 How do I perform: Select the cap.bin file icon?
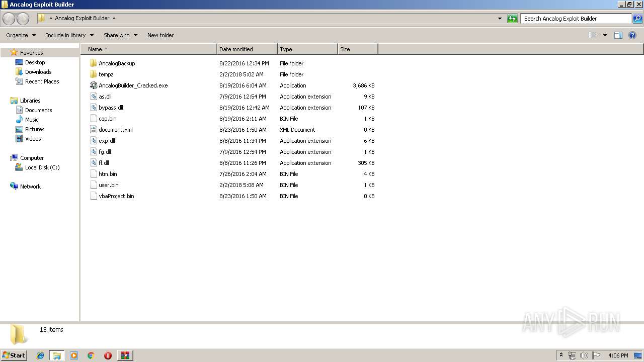[93, 119]
